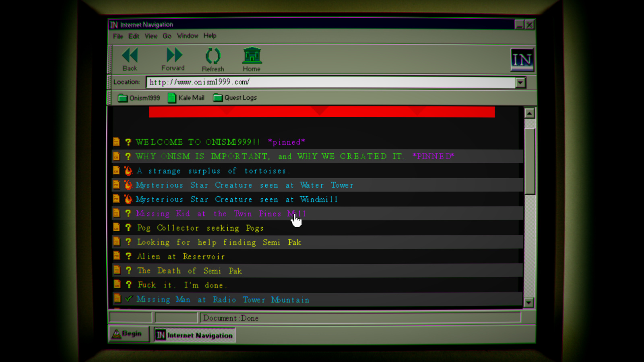Click the green checkmark beside Missing Man thread

coord(128,299)
